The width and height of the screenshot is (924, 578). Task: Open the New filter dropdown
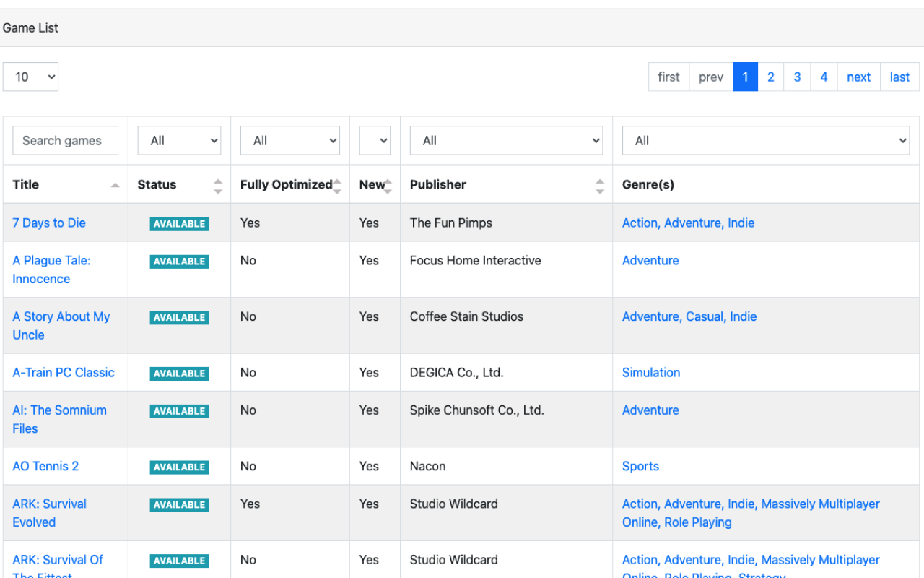375,141
